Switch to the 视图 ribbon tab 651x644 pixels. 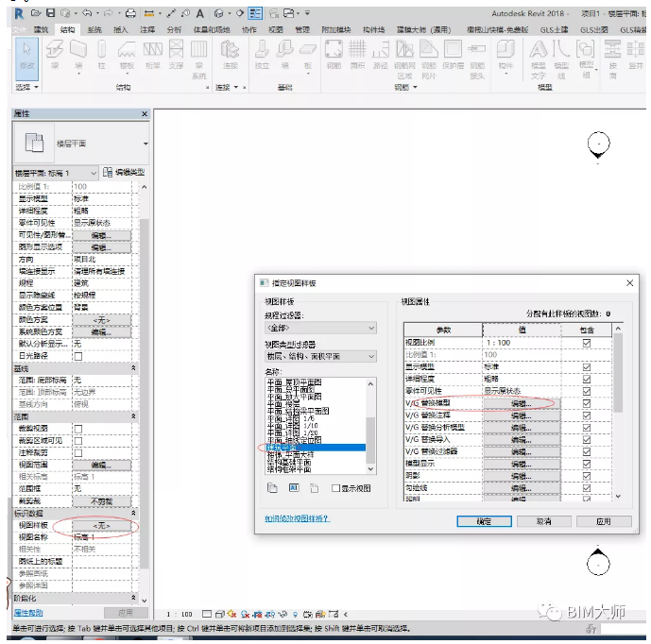pyautogui.click(x=275, y=30)
